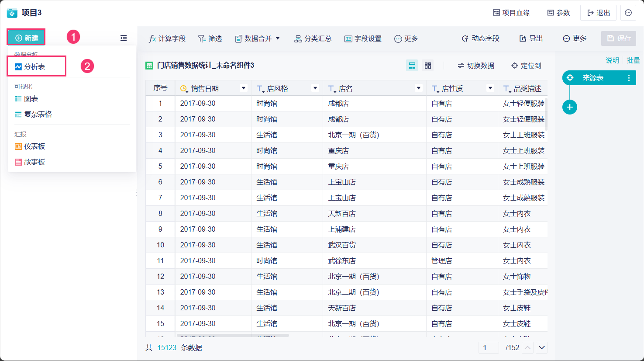The height and width of the screenshot is (361, 644).
Task: Open 销售日期 column dropdown arrow
Action: [244, 88]
